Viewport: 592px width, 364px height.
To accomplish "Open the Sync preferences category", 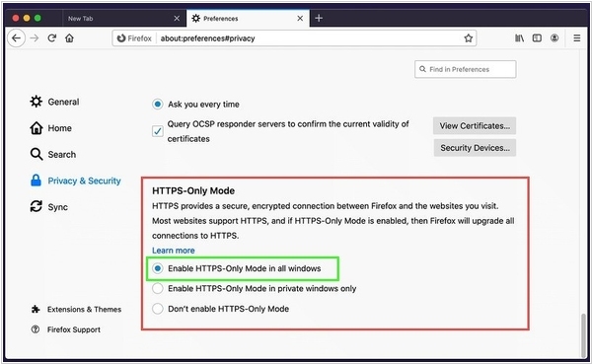I will click(49, 207).
